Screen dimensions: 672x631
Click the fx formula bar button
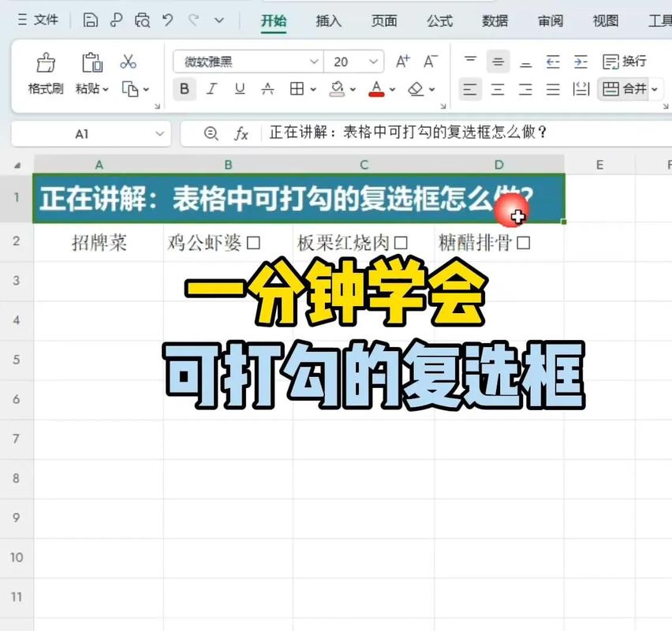point(243,133)
